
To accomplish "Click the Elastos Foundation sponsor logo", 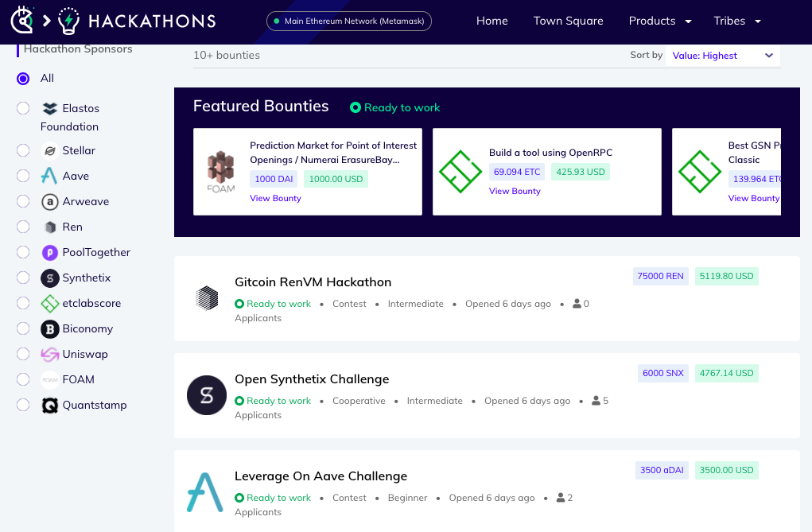I will 50,108.
